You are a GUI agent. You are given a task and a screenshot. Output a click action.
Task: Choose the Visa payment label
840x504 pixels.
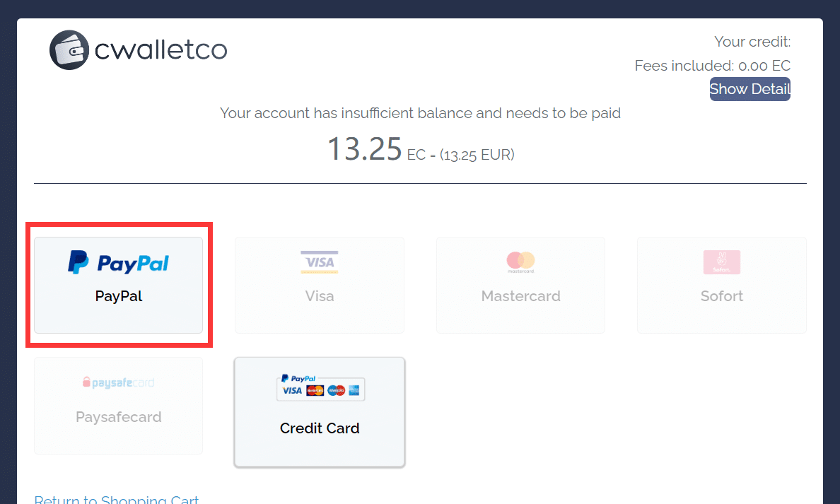pos(320,296)
